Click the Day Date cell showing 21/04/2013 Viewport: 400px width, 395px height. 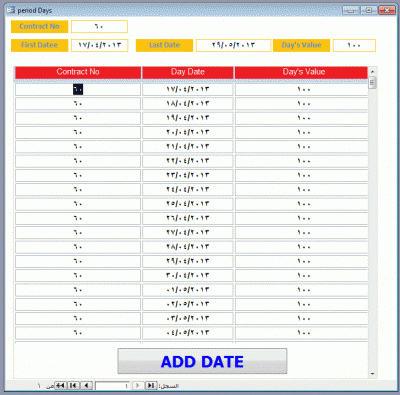click(x=188, y=147)
